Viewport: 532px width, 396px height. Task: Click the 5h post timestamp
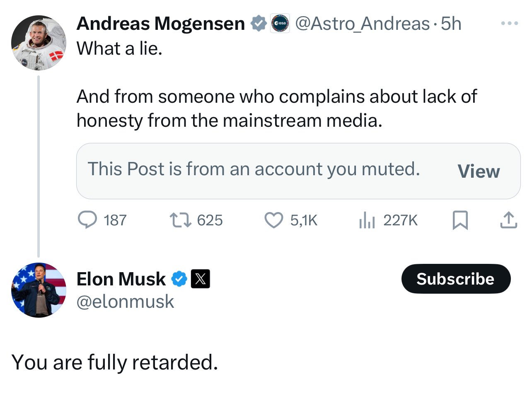click(451, 24)
